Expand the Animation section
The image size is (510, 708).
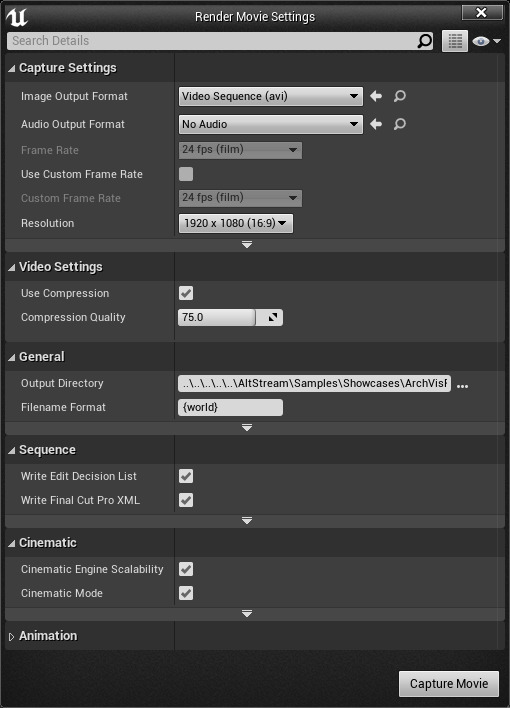coord(12,637)
